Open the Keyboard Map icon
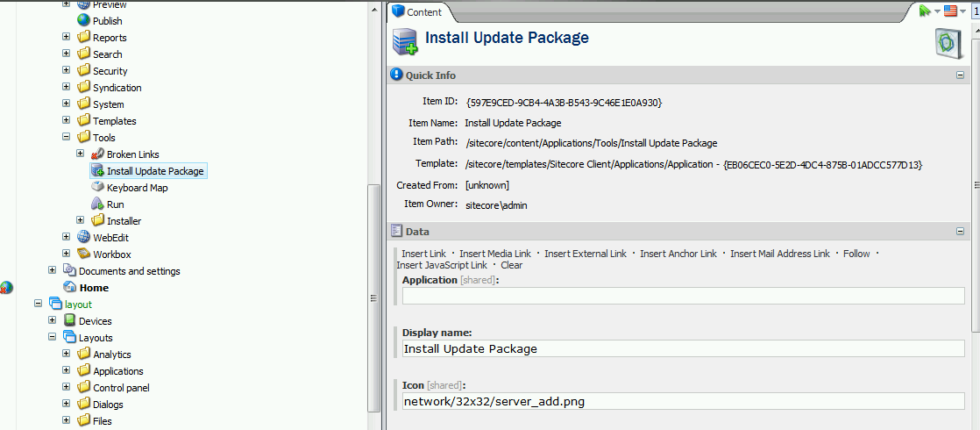 click(97, 187)
